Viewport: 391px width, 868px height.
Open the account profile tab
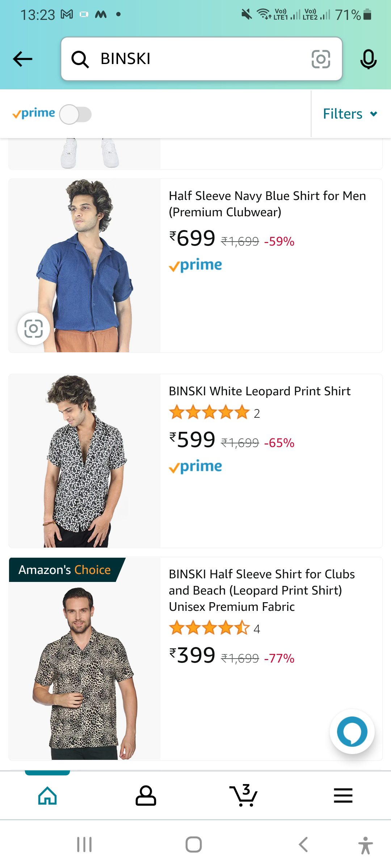pos(146,796)
